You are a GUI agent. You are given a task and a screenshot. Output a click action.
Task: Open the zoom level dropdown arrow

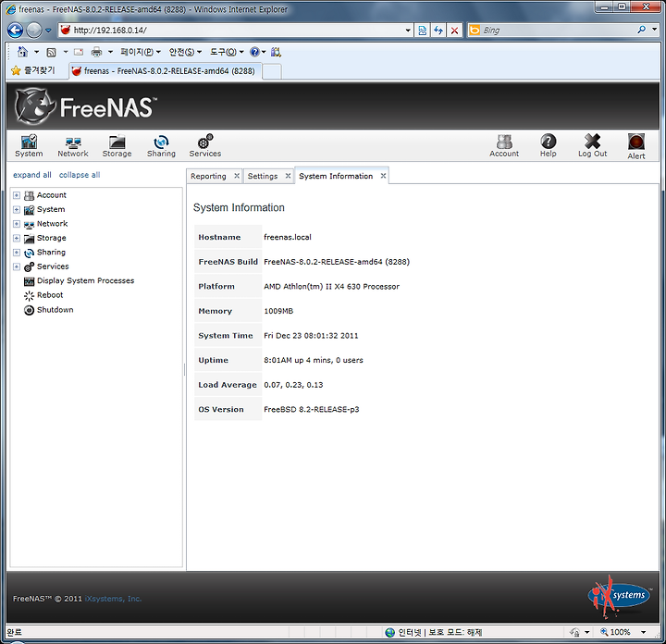pos(644,632)
